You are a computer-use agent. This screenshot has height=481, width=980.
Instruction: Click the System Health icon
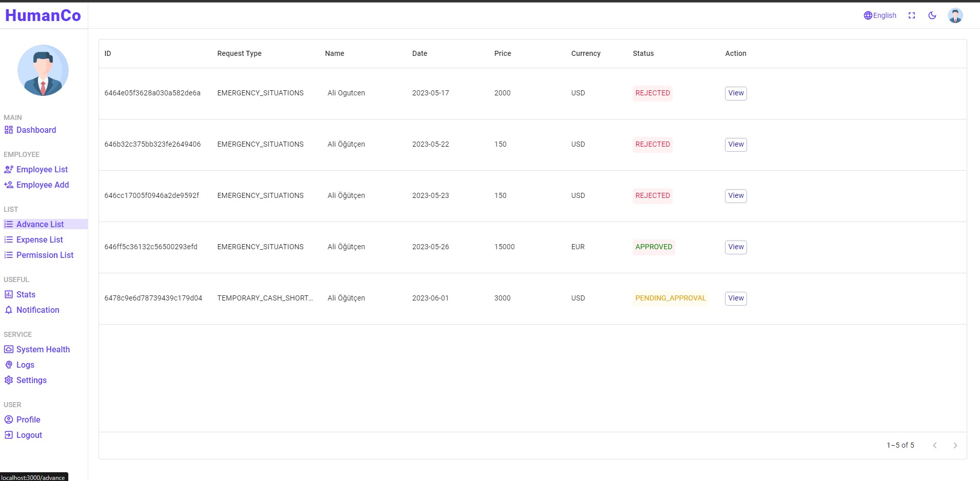pos(8,349)
